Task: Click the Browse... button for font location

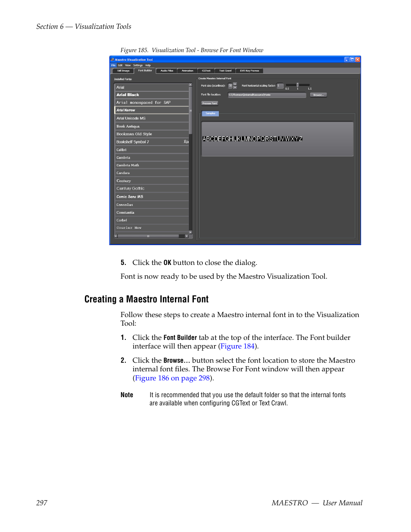Action: click(x=318, y=95)
